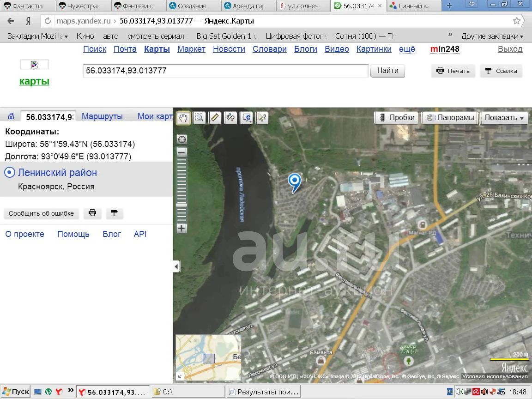Viewport: 532px width, 399px height.
Task: Select the ruler distance tool
Action: pos(215,118)
